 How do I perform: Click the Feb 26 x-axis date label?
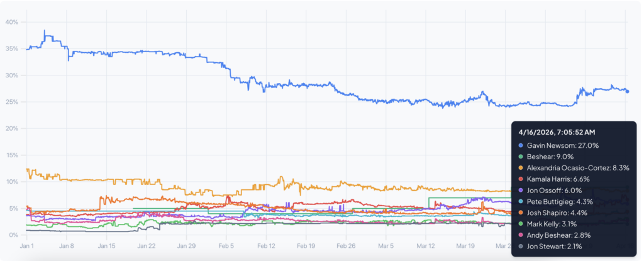click(x=347, y=245)
